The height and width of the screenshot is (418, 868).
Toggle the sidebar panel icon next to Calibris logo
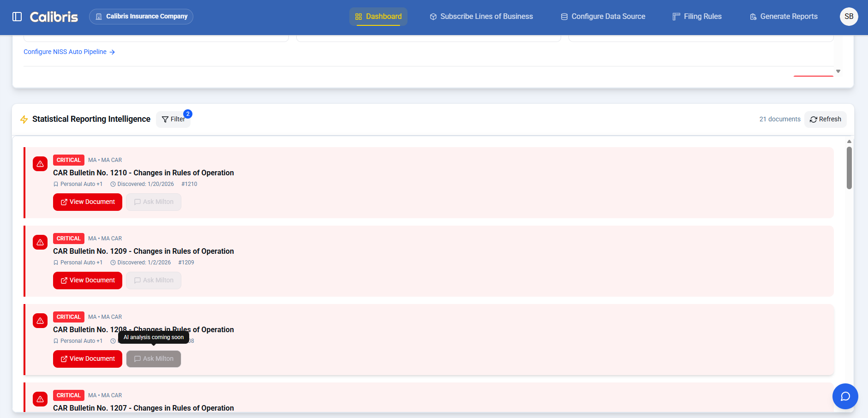point(17,16)
